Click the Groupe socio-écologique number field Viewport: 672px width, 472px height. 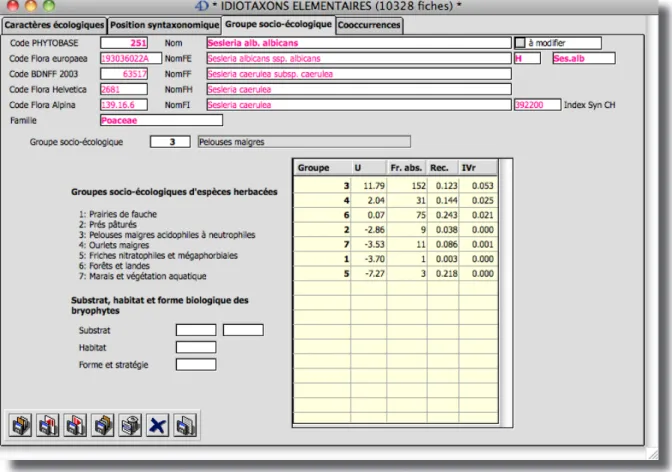pyautogui.click(x=170, y=142)
